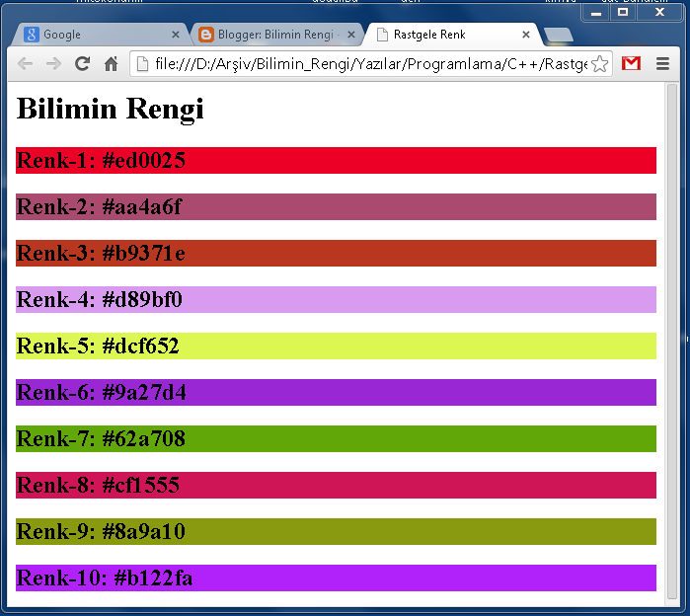Click the Google tab favicon
Screen dimensions: 690x616
[x=32, y=35]
